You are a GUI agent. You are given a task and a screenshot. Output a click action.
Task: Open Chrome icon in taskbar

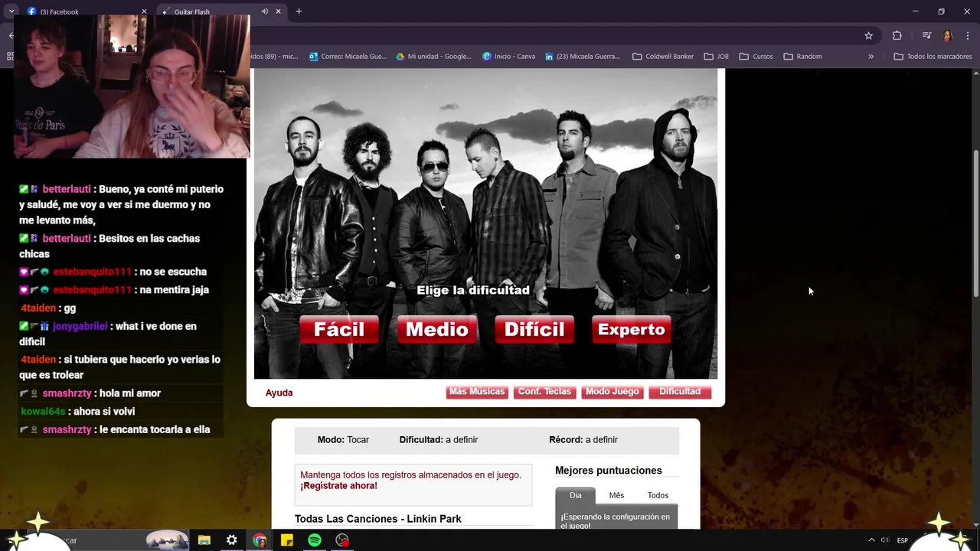click(260, 540)
